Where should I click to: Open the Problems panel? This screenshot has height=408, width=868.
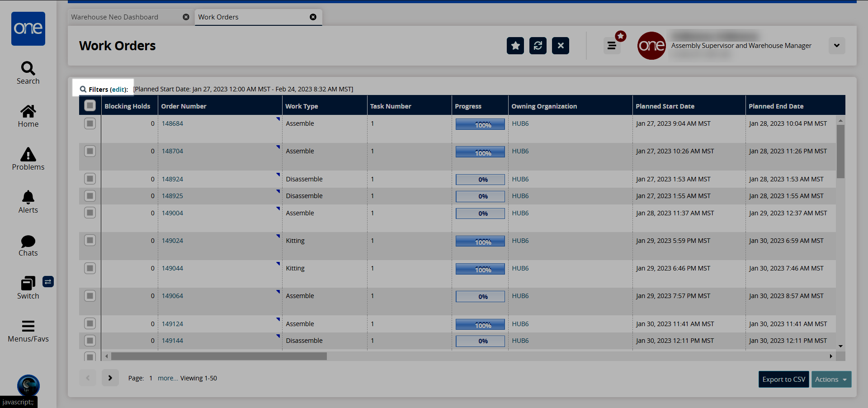point(28,159)
